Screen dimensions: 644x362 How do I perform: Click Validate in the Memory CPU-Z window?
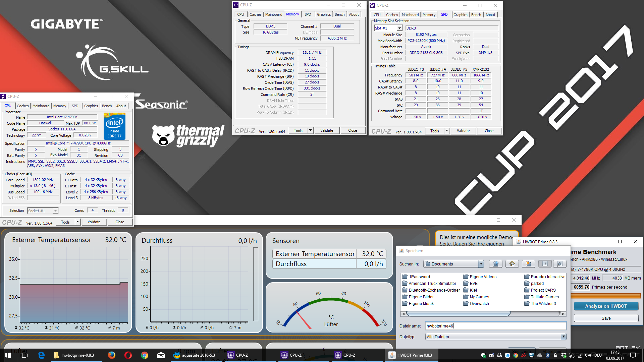click(x=327, y=130)
